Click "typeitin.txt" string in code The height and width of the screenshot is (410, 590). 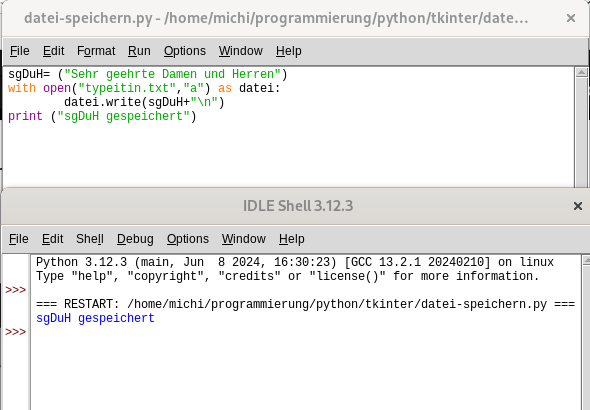127,88
